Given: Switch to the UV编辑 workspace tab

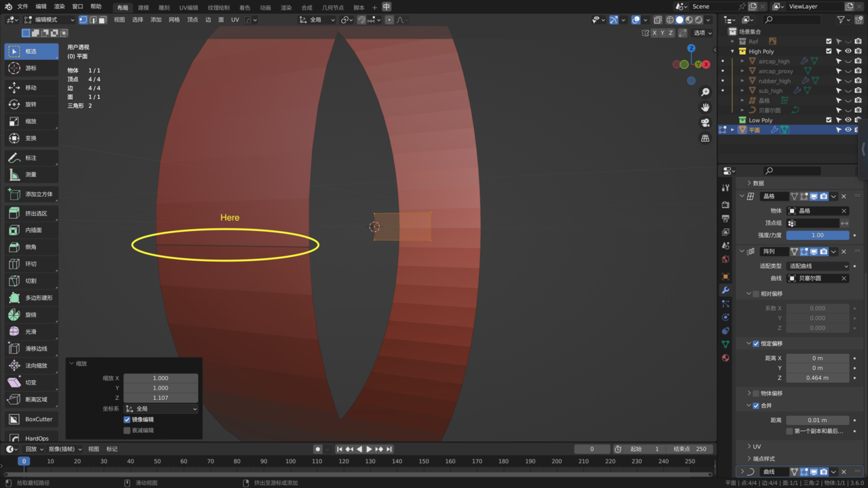Looking at the screenshot, I should point(189,7).
